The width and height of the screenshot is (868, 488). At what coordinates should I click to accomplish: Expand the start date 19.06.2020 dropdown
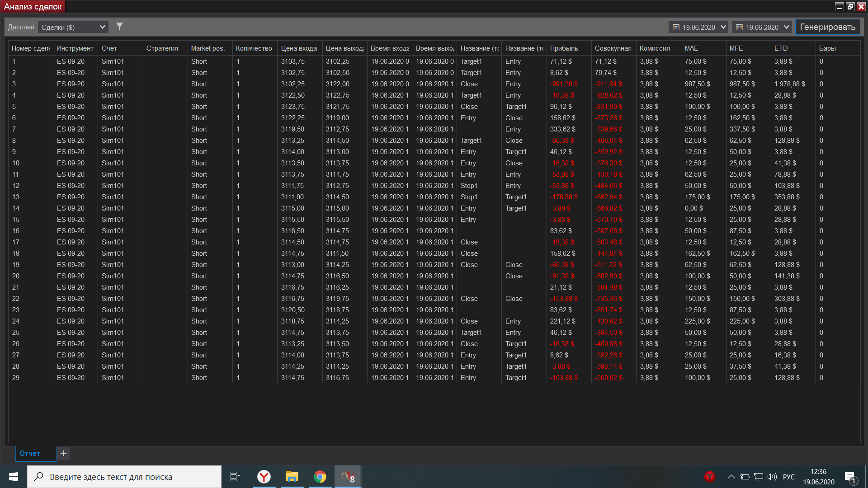click(723, 27)
